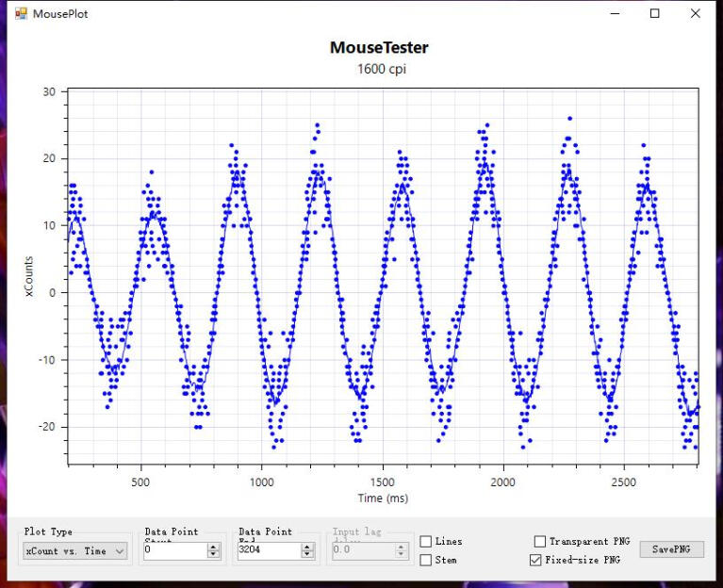Click the MouseTester chart title
Image resolution: width=723 pixels, height=588 pixels.
pos(379,48)
